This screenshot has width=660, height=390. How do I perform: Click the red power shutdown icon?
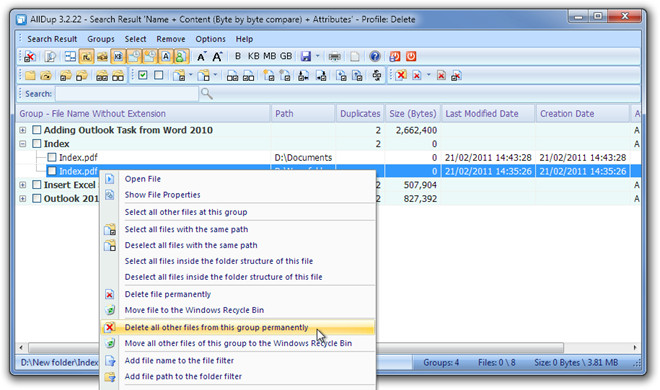[411, 56]
